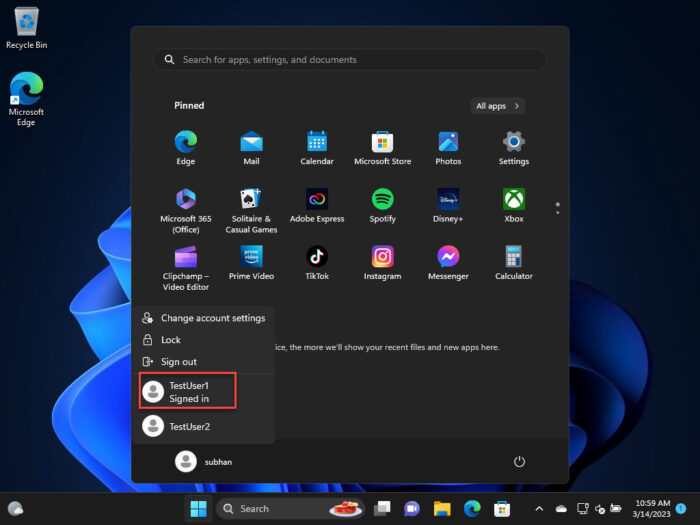Click Sign out in account menu
700x525 pixels.
point(179,362)
